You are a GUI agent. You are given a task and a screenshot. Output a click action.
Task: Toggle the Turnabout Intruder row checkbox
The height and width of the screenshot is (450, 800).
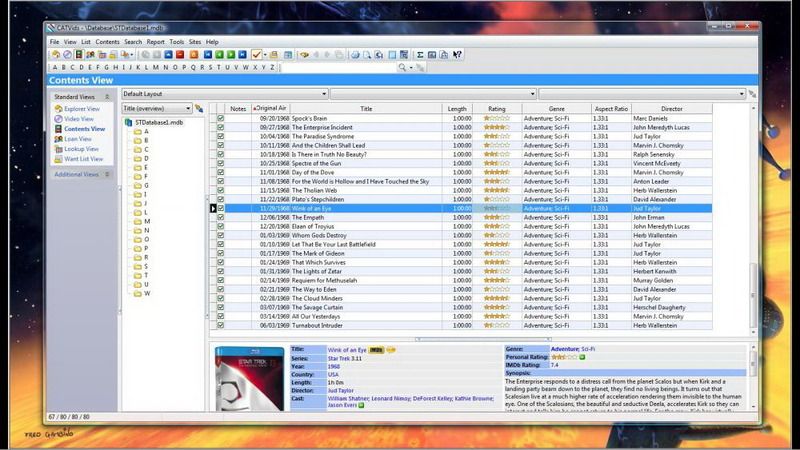pos(220,325)
